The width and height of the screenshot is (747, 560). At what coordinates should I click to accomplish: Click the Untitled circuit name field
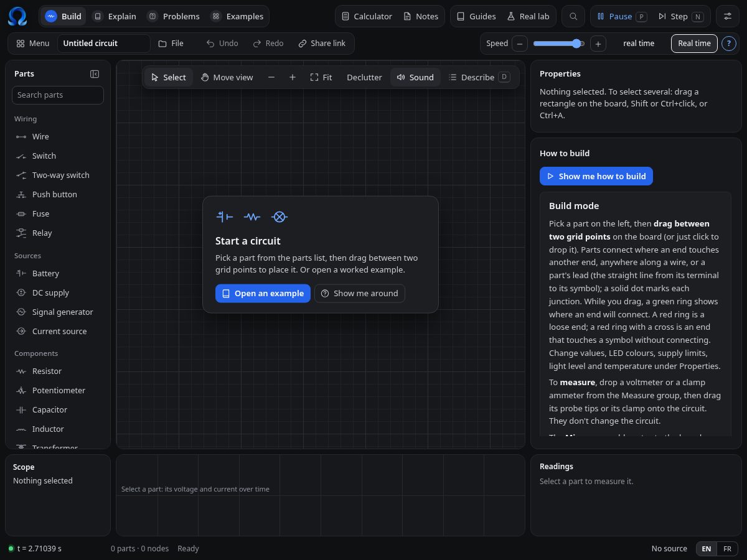tap(104, 43)
